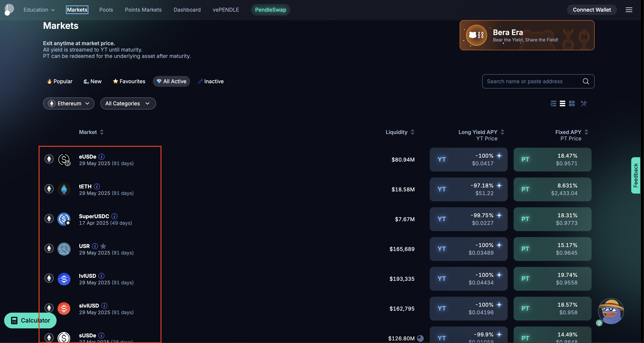Expand the All Categories dropdown
Viewport: 644px width, 343px height.
coord(128,103)
